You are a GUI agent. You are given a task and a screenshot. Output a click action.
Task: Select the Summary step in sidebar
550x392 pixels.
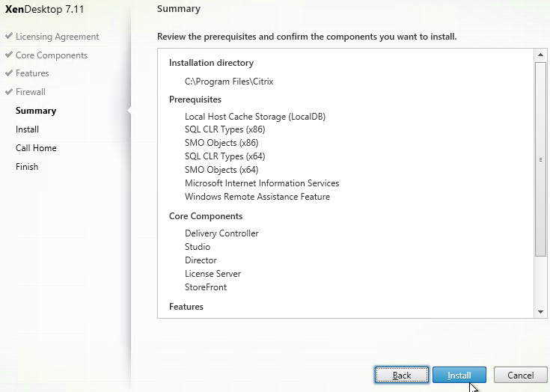(36, 111)
